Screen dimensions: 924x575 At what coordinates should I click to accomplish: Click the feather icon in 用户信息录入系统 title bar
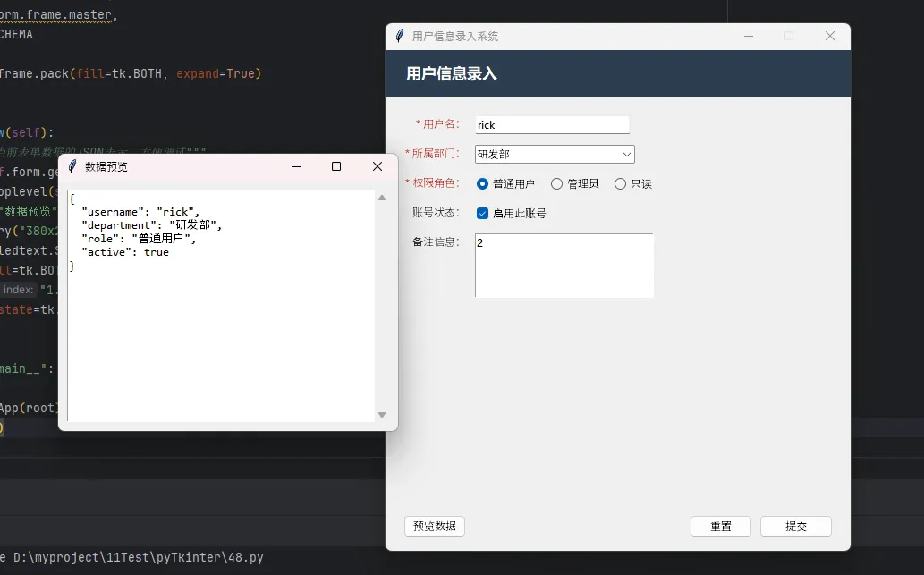(400, 36)
